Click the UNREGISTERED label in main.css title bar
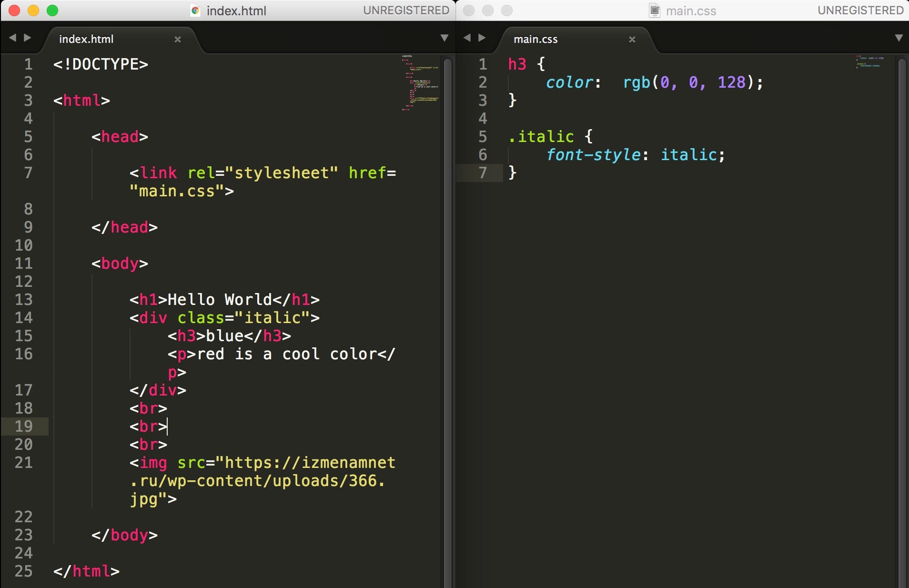 click(x=860, y=10)
